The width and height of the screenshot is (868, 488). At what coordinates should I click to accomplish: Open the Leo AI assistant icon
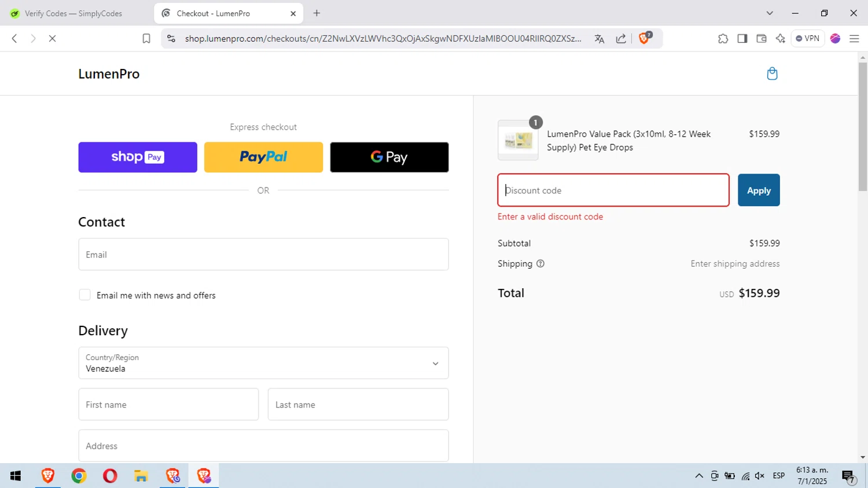pos(780,39)
